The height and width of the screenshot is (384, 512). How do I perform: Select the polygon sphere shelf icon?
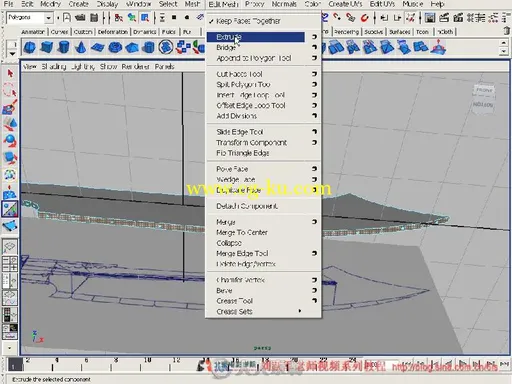30,47
